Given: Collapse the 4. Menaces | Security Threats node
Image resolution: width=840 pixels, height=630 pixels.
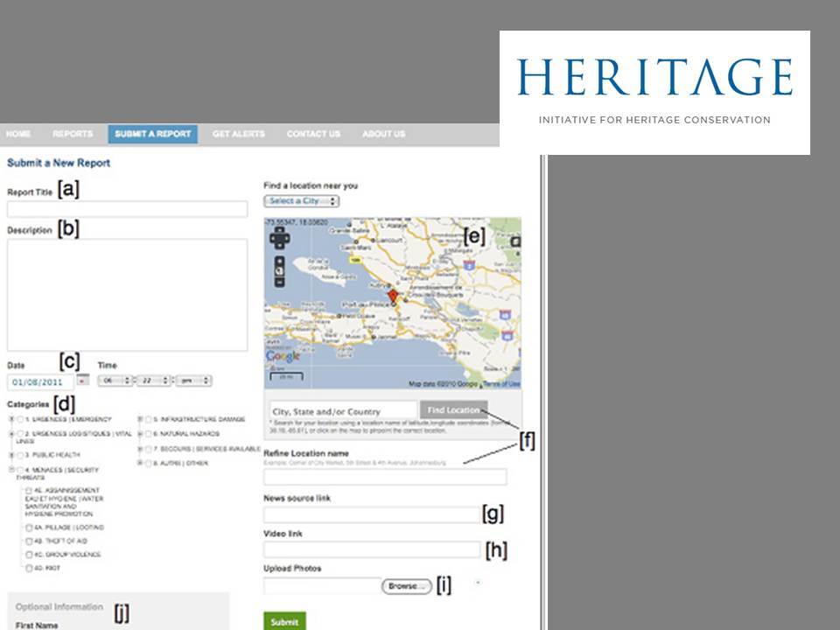Looking at the screenshot, I should (11, 471).
